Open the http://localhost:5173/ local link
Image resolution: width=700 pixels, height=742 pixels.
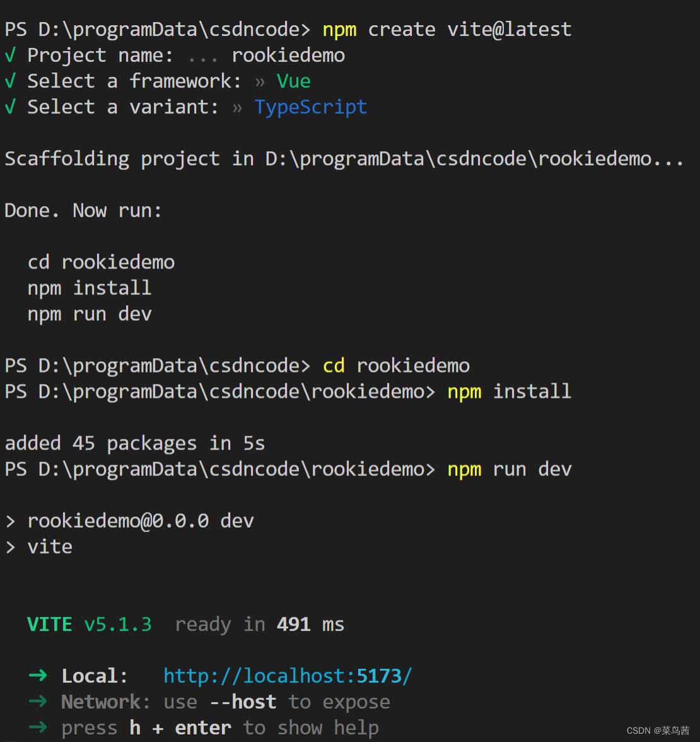(x=288, y=676)
